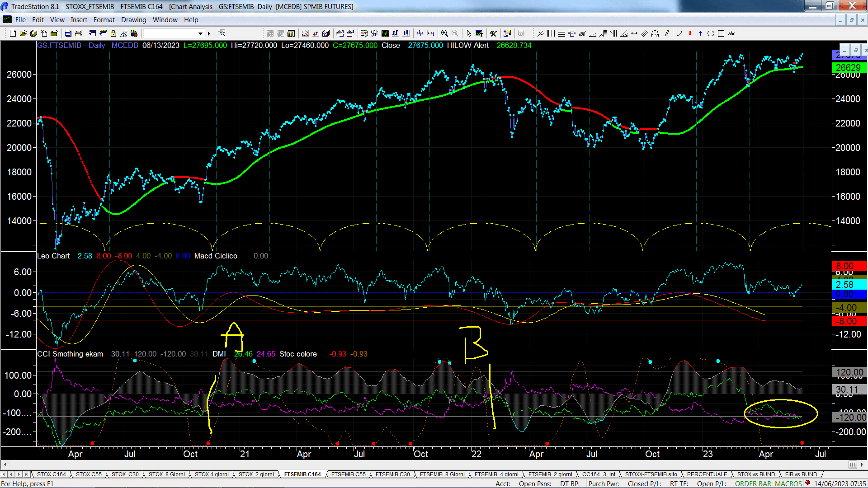Click the symbol lookup magnifier icon
The image size is (868, 488).
point(222,33)
